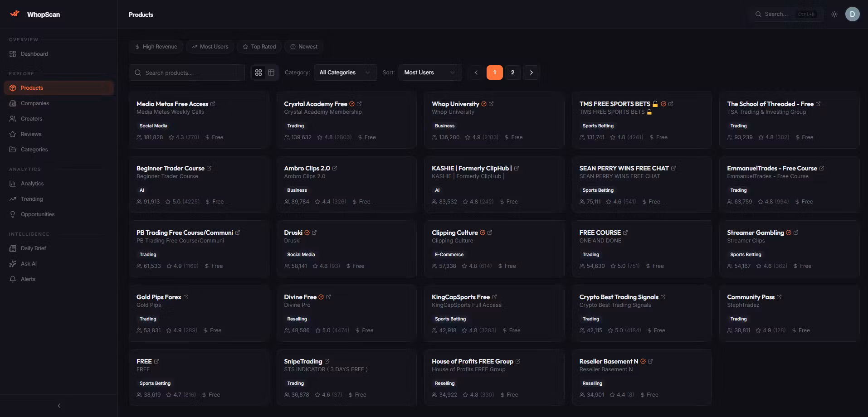Switch to table view layout
868x417 pixels.
coord(271,73)
